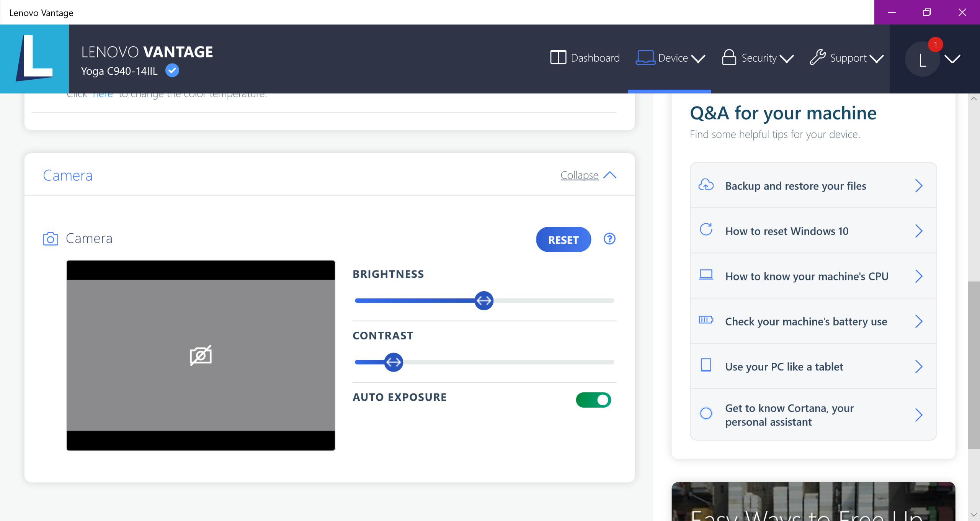The image size is (980, 521).
Task: Open Backup and restore your files
Action: [x=813, y=186]
